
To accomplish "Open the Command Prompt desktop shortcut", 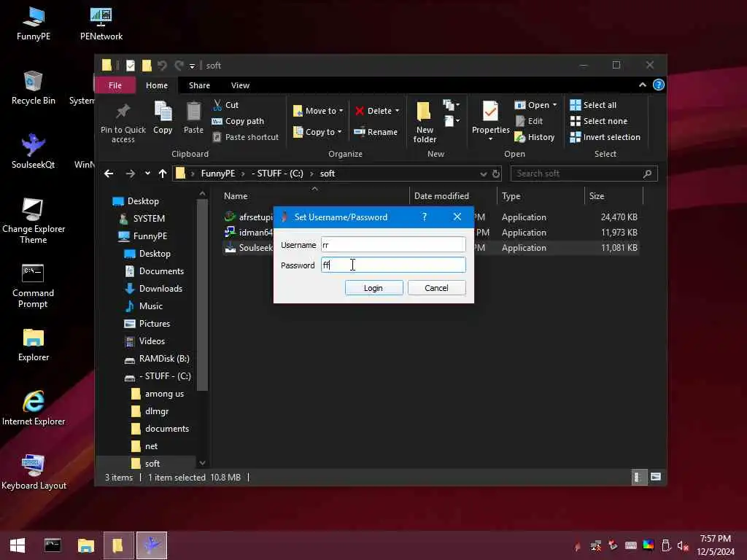I will click(33, 286).
